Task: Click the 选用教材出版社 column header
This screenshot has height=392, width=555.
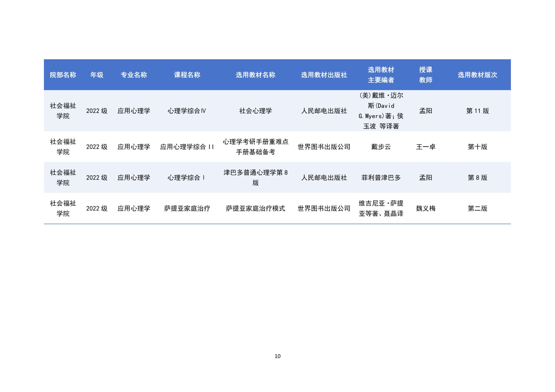Action: pyautogui.click(x=324, y=75)
